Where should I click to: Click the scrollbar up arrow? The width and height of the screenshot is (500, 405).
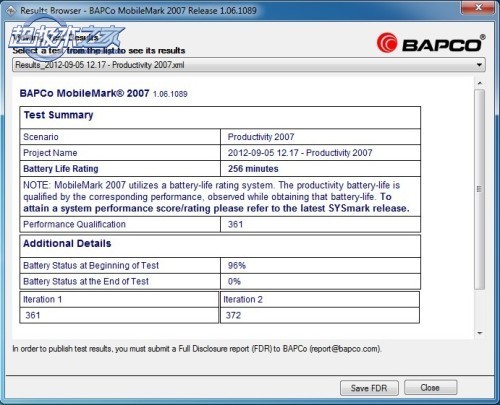click(480, 83)
